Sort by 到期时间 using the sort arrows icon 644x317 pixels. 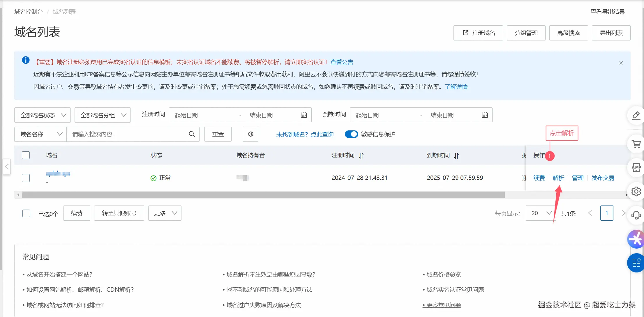[456, 156]
